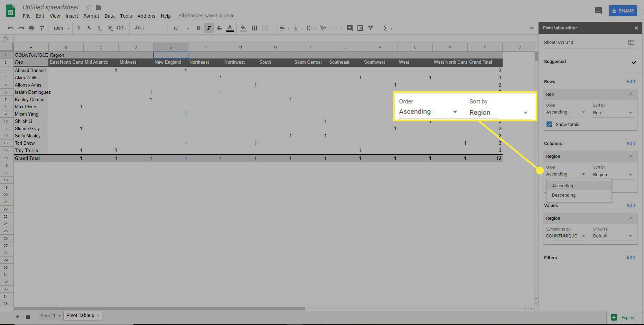Open the Explore button
The width and height of the screenshot is (644, 325).
pyautogui.click(x=623, y=318)
